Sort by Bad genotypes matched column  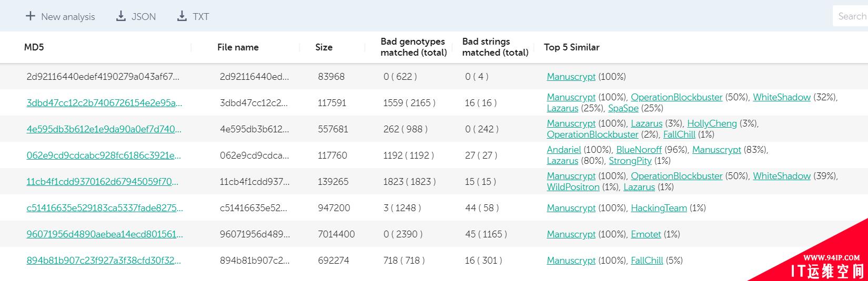[414, 47]
